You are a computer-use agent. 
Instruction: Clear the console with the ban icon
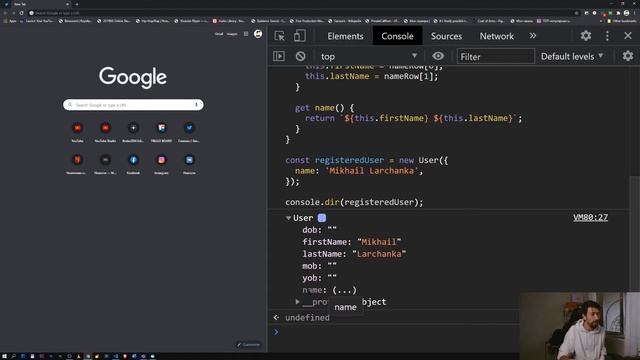click(x=300, y=56)
